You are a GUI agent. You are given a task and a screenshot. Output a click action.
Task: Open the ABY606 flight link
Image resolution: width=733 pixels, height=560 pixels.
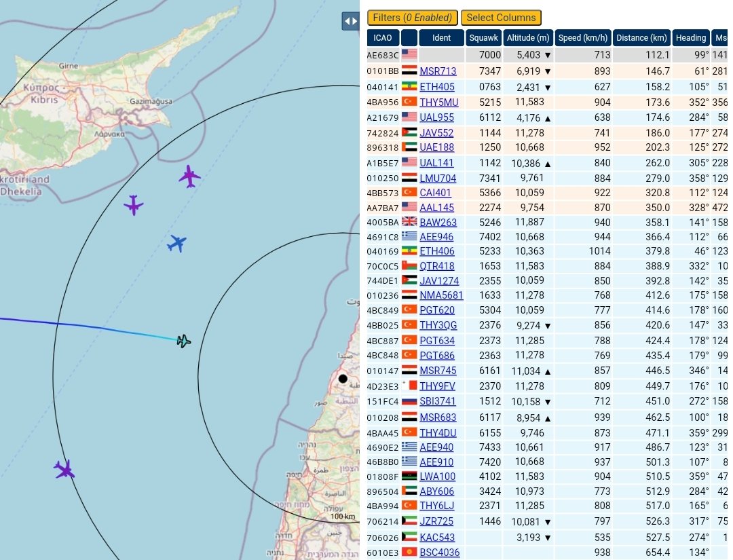(x=436, y=491)
